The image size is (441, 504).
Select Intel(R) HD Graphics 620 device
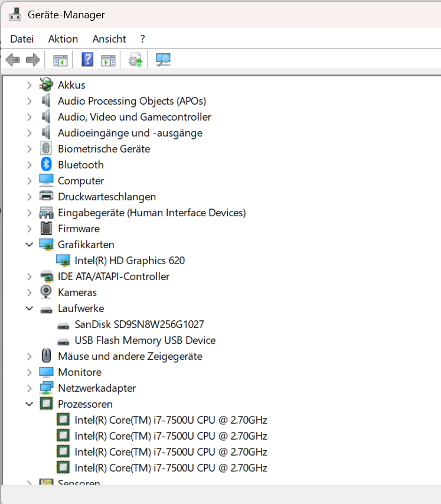(x=129, y=261)
